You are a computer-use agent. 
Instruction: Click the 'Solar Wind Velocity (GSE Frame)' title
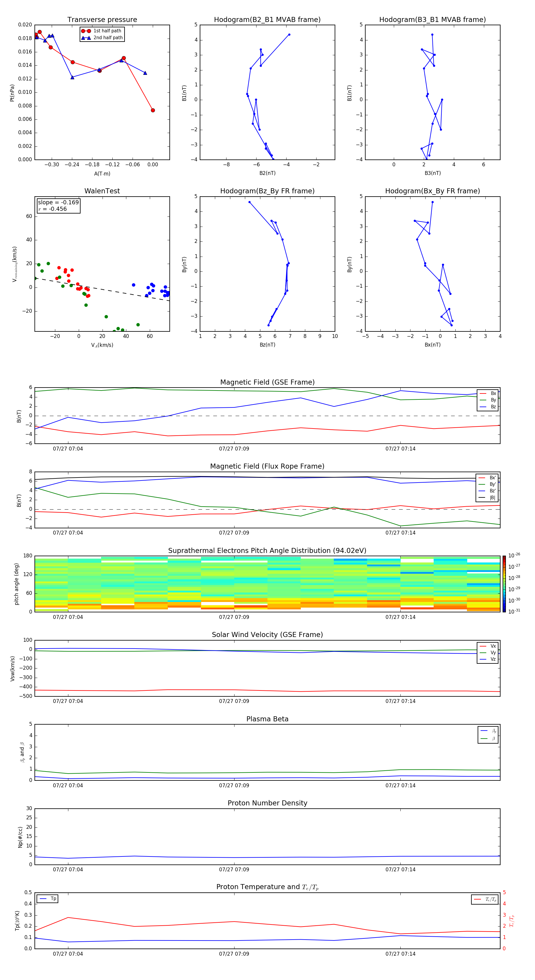(x=267, y=635)
